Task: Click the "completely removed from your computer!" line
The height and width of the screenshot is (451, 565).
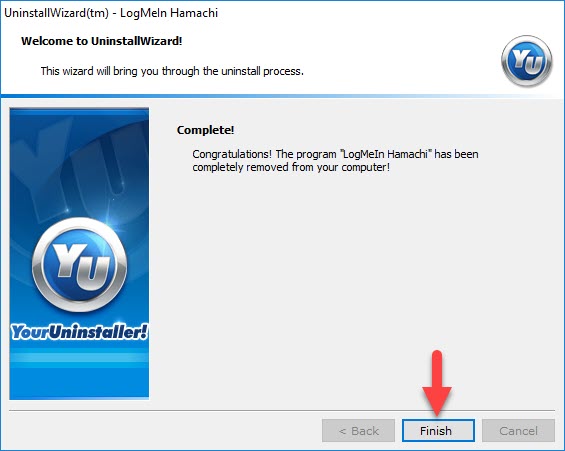Action: point(291,168)
